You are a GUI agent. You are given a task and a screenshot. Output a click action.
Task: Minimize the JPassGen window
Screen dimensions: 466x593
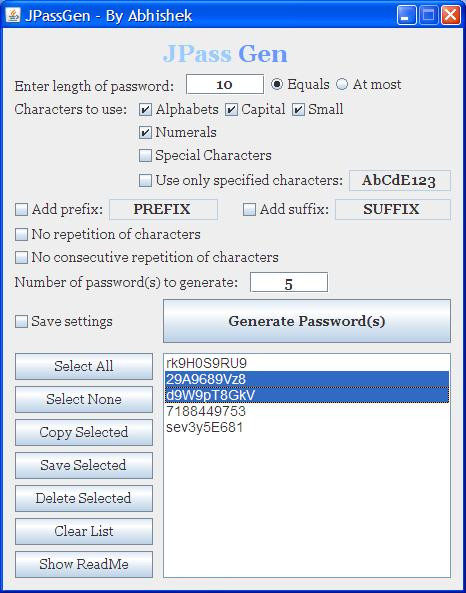406,15
